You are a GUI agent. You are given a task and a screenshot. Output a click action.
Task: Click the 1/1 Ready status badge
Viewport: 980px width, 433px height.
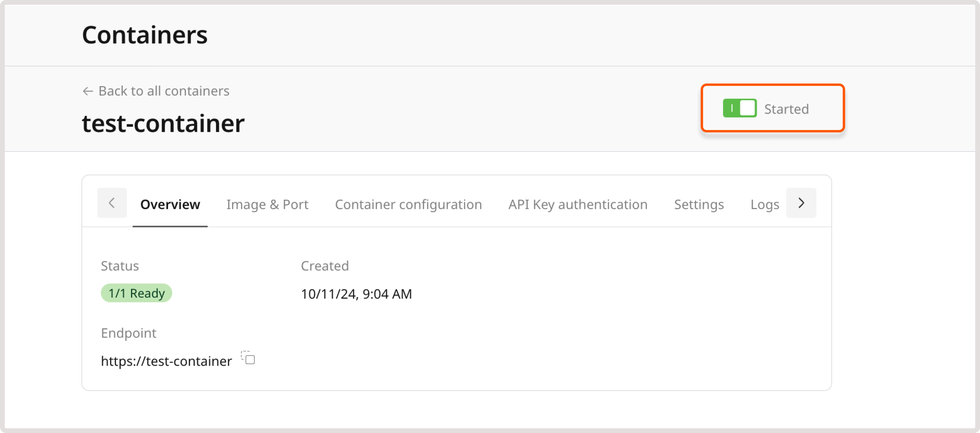coord(136,293)
